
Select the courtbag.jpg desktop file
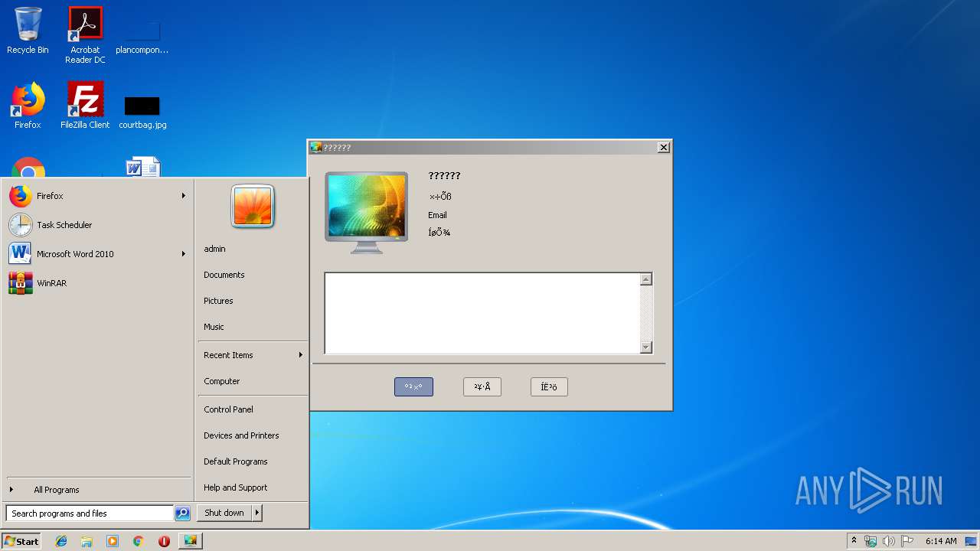[x=142, y=112]
